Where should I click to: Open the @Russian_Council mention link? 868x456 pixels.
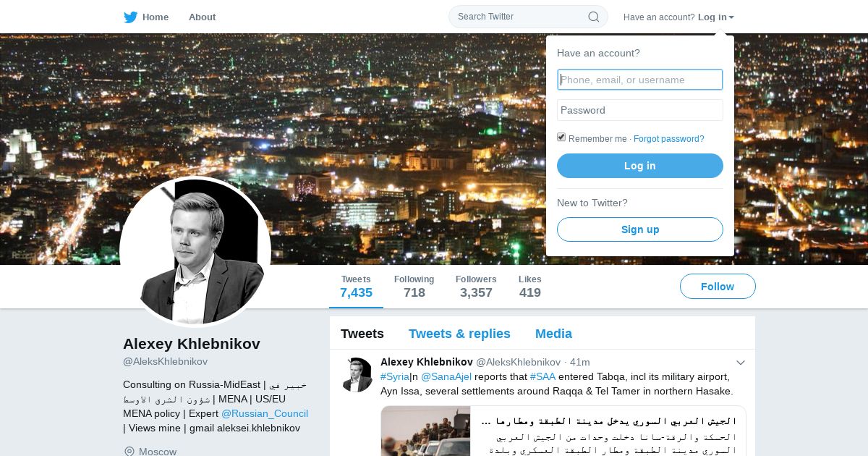(265, 413)
